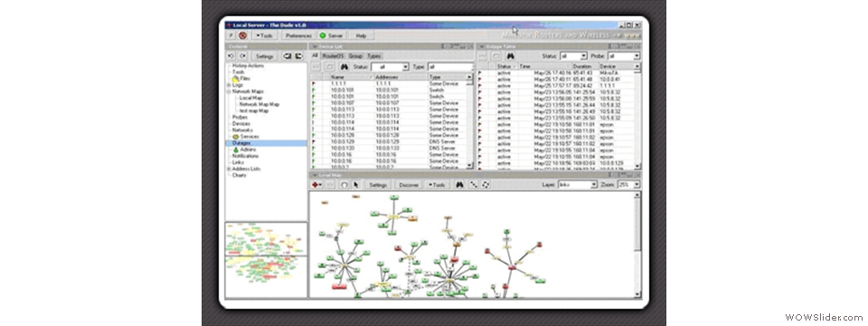The height and width of the screenshot is (326, 868).
Task: Open the Device List Status dropdown
Action: [x=390, y=66]
